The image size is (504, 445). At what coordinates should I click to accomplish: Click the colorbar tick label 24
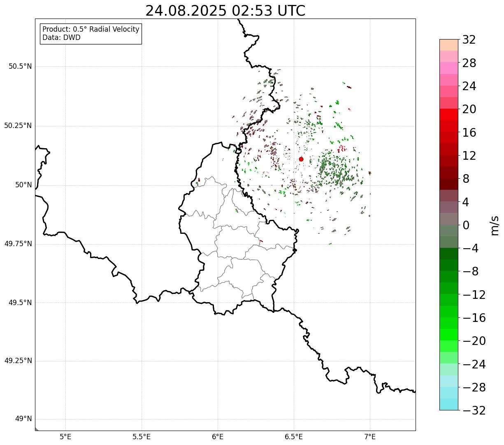click(469, 86)
